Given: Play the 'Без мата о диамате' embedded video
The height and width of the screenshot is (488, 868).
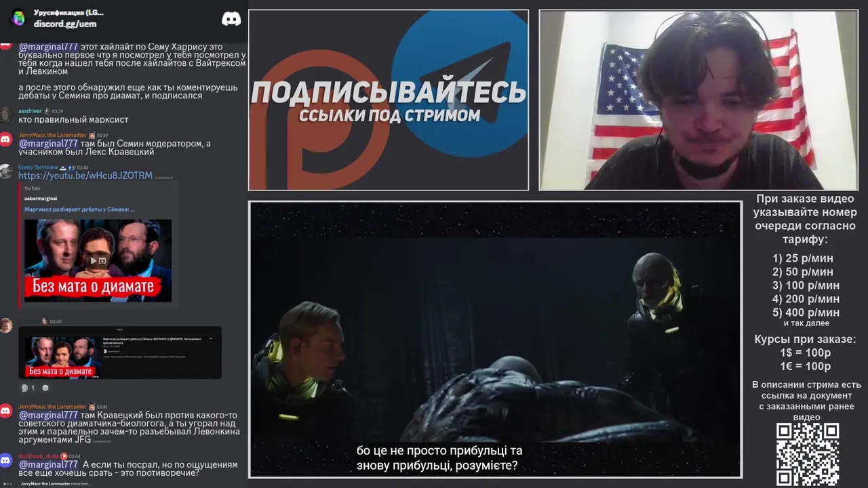Looking at the screenshot, I should point(94,260).
